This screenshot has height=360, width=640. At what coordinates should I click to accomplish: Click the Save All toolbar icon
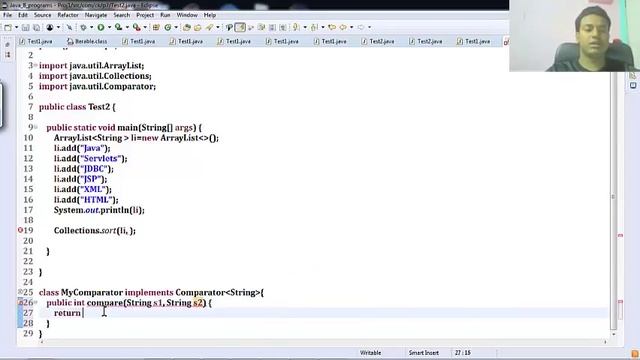(x=36, y=27)
